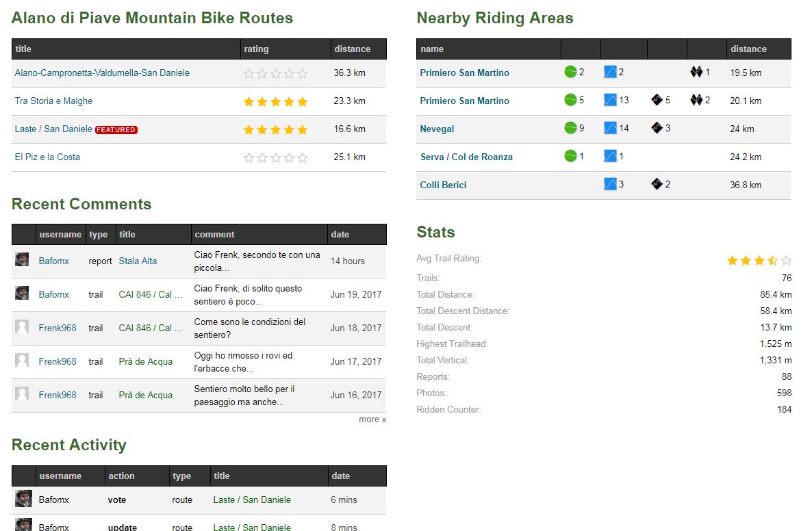This screenshot has width=812, height=531.
Task: Open Nevegal riding area
Action: (437, 129)
